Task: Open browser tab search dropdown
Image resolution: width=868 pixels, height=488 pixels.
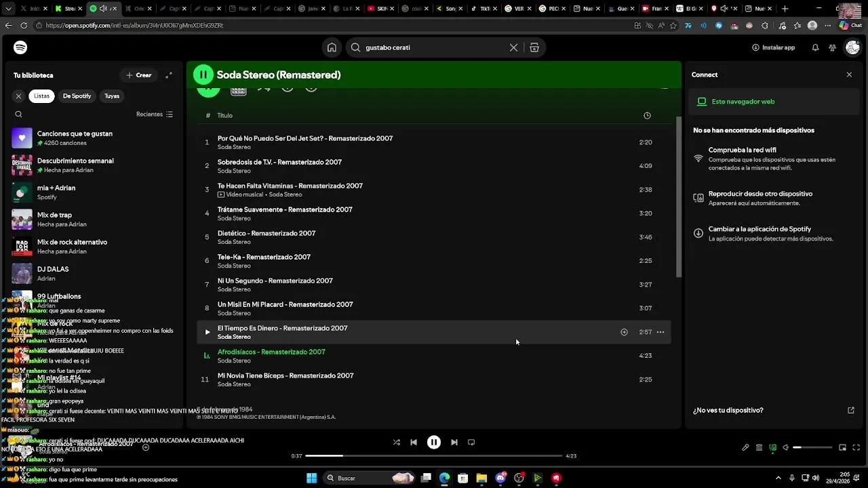Action: [x=9, y=9]
